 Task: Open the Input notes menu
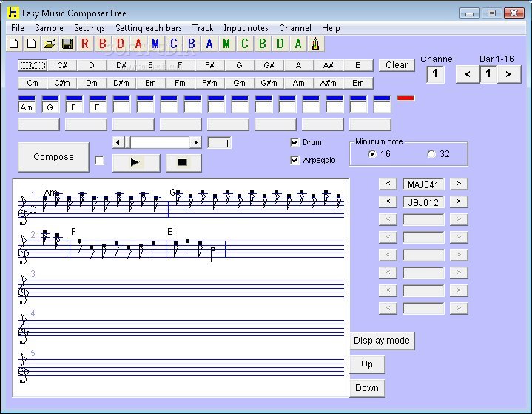246,28
